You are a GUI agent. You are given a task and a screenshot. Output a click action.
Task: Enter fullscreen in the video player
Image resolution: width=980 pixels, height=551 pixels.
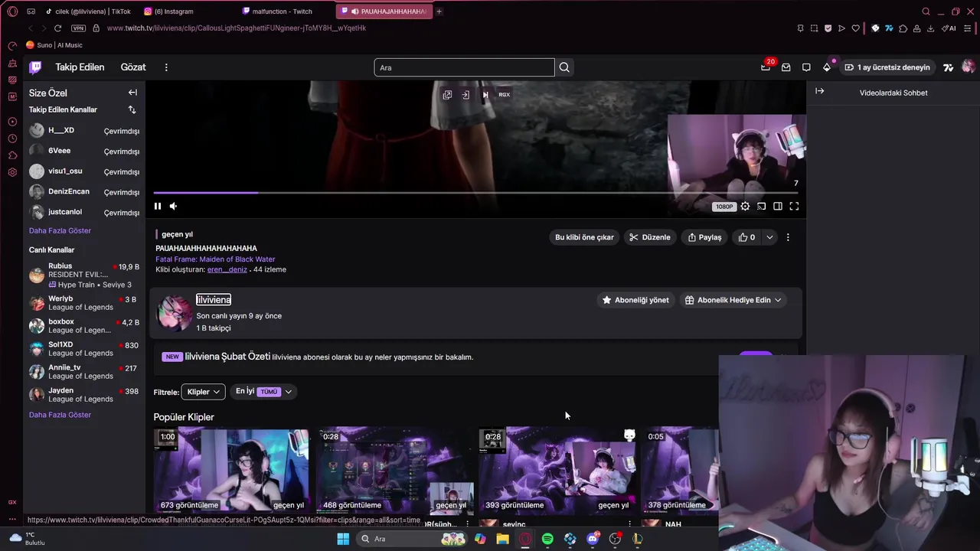[794, 206]
